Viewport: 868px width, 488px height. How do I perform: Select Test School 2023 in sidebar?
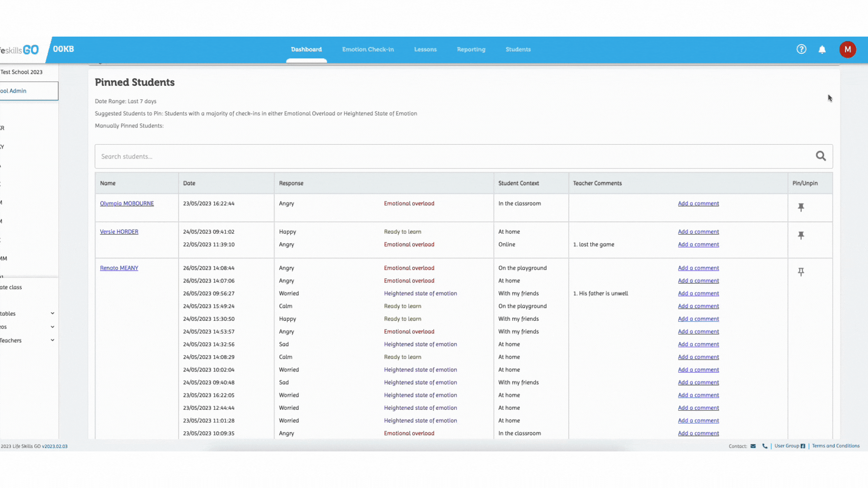21,72
